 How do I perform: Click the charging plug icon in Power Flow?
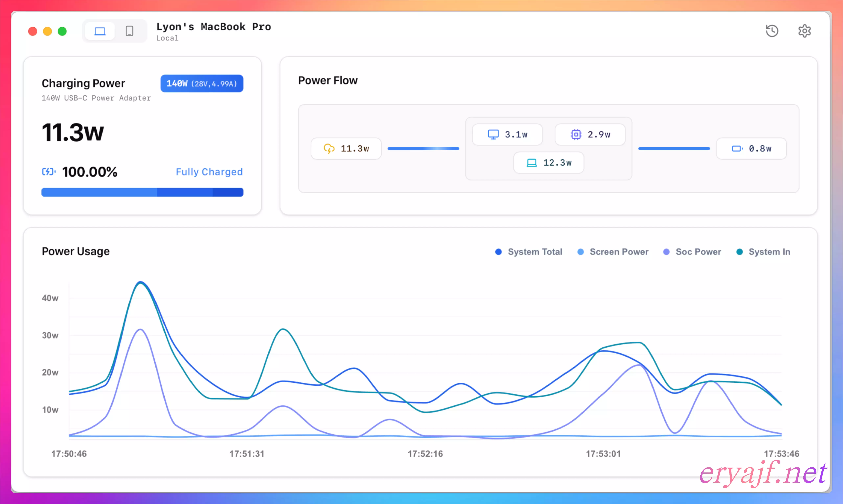click(329, 149)
